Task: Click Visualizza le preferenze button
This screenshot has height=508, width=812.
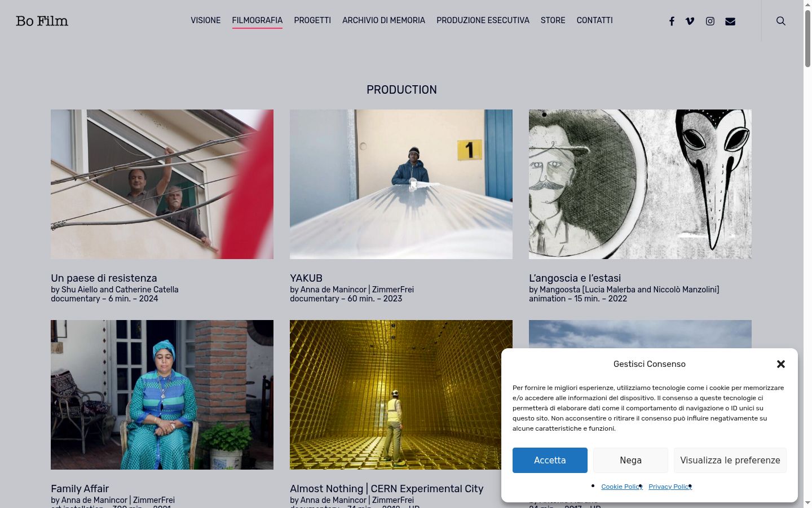Action: pos(730,460)
